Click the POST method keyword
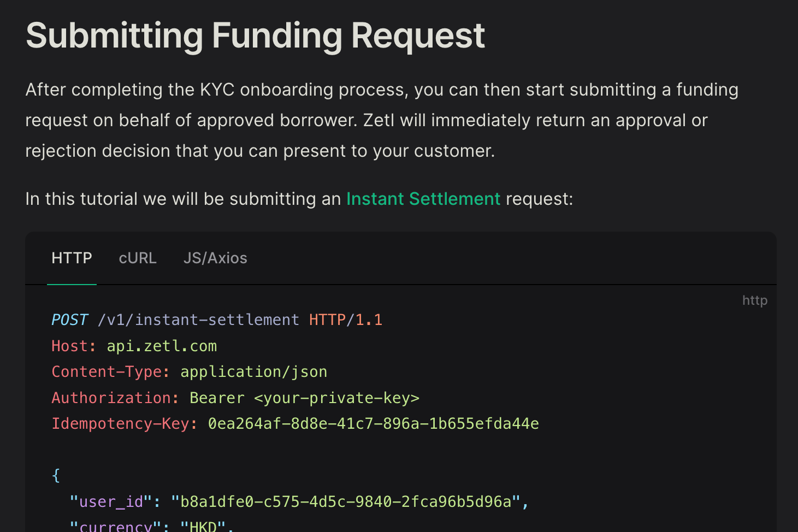 coord(69,320)
